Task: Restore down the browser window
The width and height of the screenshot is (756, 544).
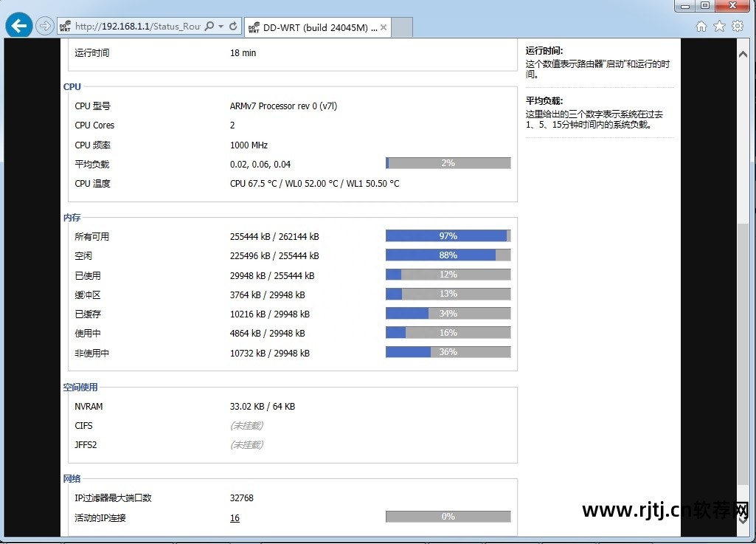Action: (705, 6)
